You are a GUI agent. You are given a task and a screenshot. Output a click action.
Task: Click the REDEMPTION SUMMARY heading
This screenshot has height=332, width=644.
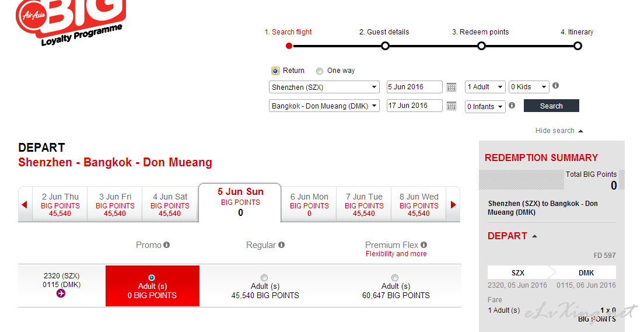click(541, 158)
